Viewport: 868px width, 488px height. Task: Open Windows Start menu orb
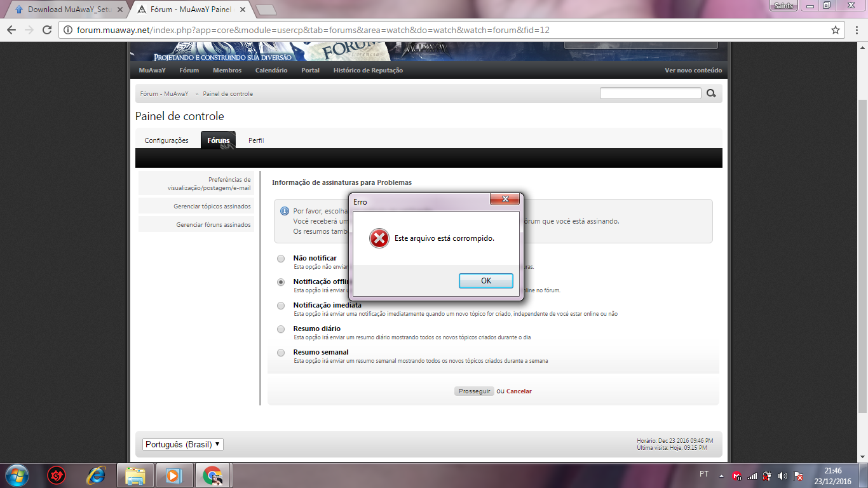[x=17, y=475]
